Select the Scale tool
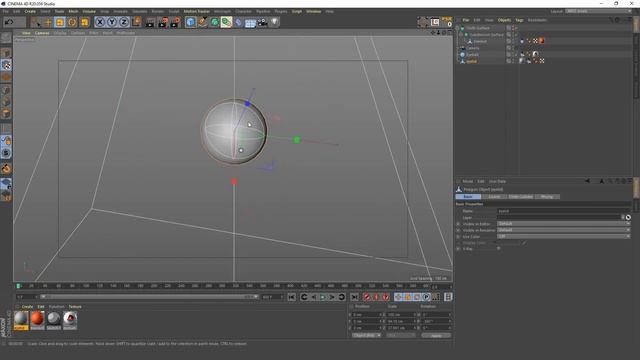Viewport: 640px width, 360px height. click(60, 22)
